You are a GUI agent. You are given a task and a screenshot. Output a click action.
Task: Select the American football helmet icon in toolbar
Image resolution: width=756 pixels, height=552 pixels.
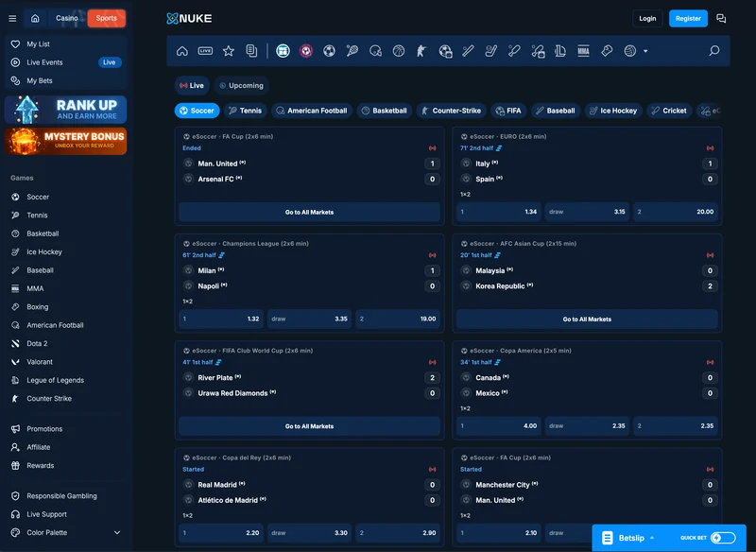click(375, 51)
